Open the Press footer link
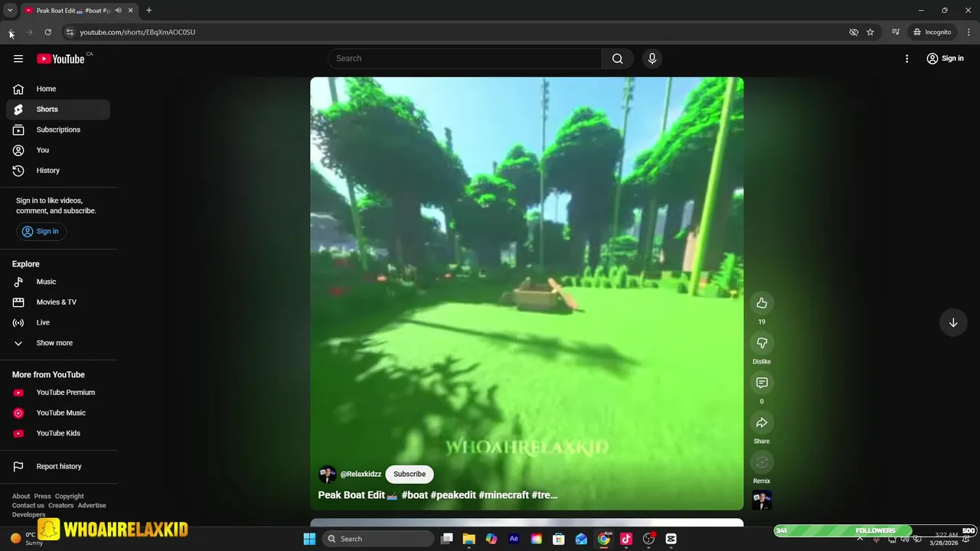The width and height of the screenshot is (980, 551). [x=42, y=497]
